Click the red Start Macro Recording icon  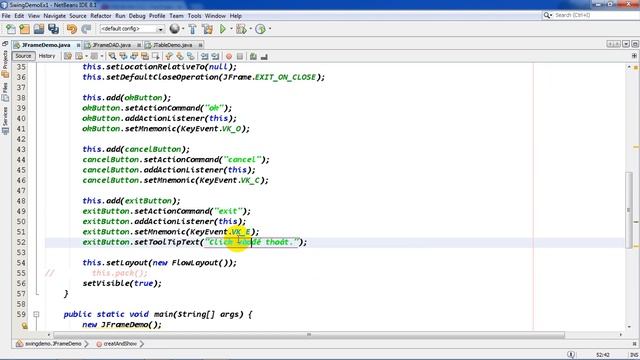pos(229,56)
